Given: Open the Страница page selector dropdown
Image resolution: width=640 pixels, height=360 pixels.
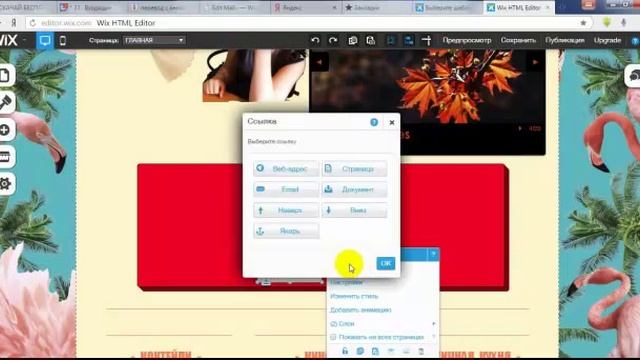Looking at the screenshot, I should coord(154,40).
